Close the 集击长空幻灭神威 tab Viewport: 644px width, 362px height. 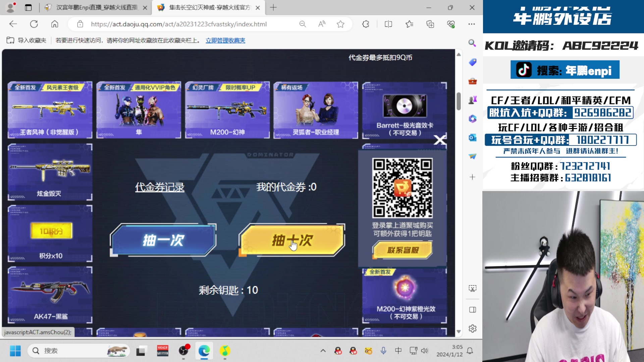[258, 8]
